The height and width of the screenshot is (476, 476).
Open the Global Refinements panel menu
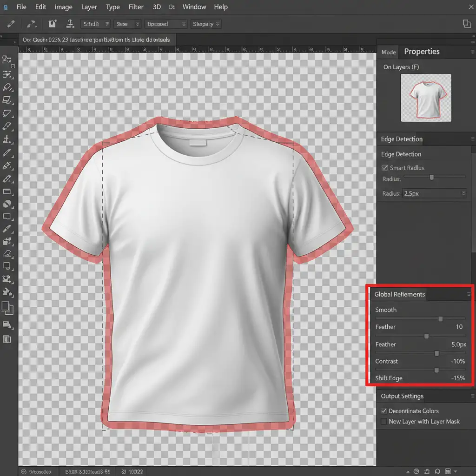[469, 294]
